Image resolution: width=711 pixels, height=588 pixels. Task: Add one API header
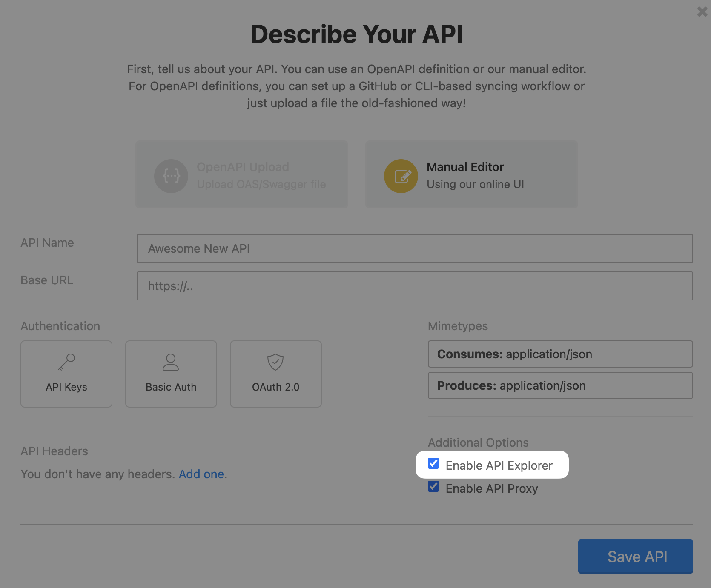(x=201, y=474)
